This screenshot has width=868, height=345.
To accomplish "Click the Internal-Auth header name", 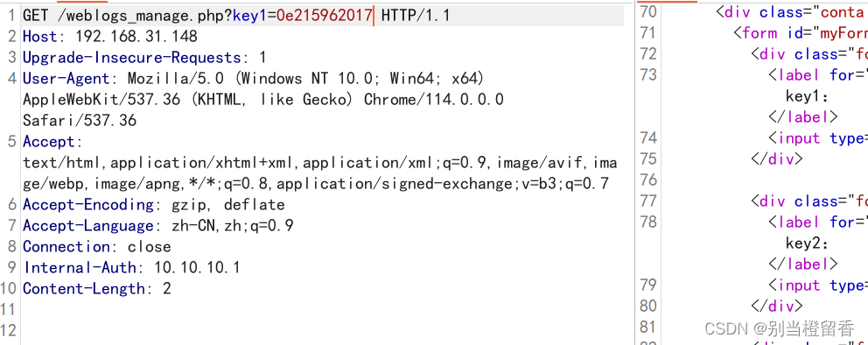I will [x=79, y=267].
